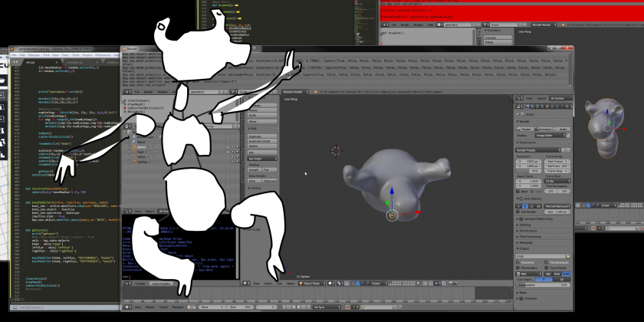Open the Global transform orientation dropdown
The image size is (644, 322).
tap(379, 284)
